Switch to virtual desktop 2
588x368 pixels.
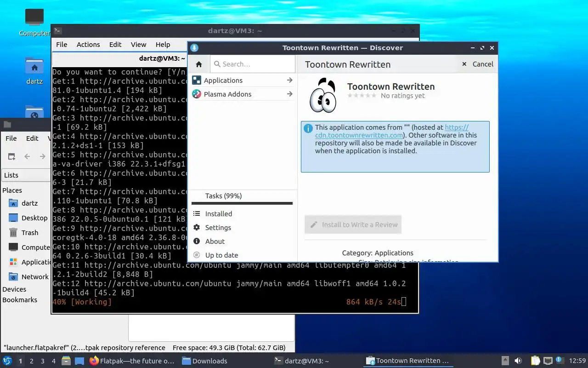point(32,361)
